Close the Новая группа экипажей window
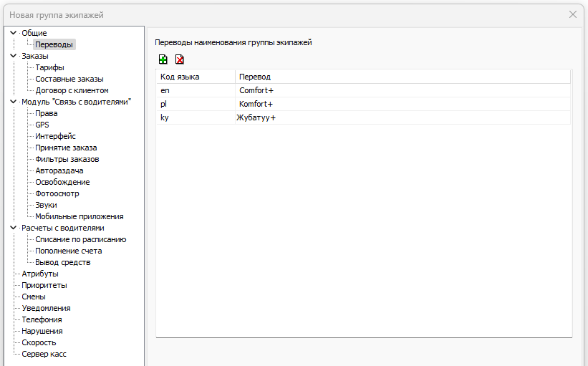The image size is (588, 366). tap(573, 14)
